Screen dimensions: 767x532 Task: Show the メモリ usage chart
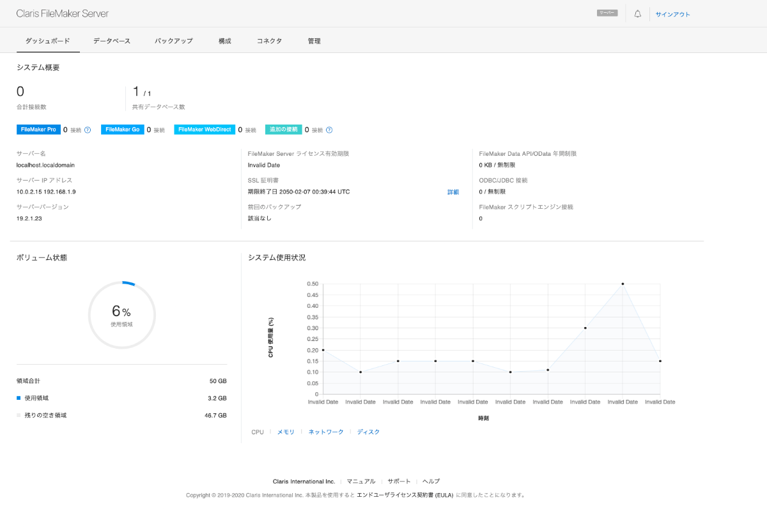tap(286, 432)
